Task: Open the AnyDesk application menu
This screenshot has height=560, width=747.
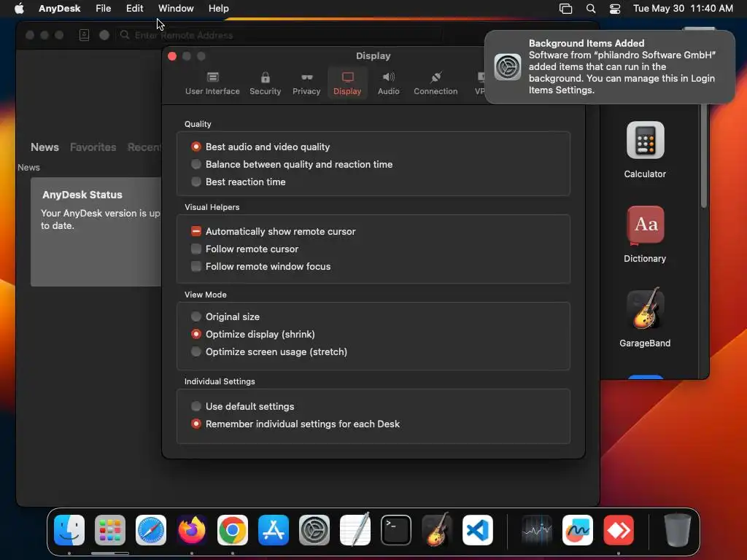Action: coord(60,9)
